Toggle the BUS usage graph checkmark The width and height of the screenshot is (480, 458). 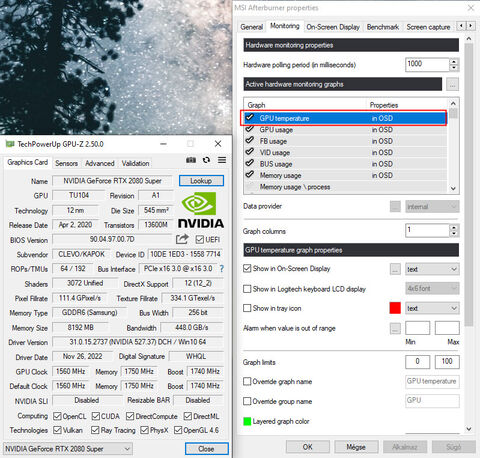point(249,163)
